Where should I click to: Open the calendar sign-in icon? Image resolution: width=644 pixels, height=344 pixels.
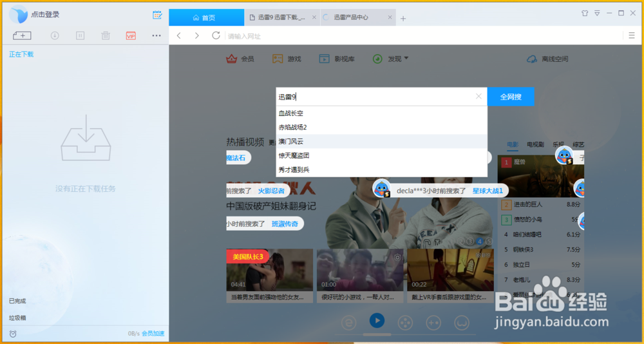click(x=157, y=15)
